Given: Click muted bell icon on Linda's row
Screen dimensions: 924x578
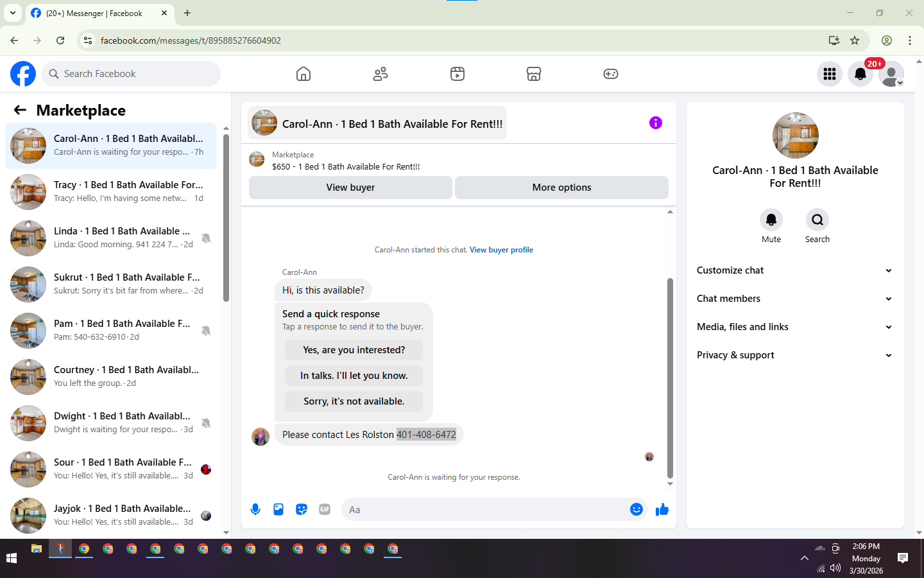Looking at the screenshot, I should coord(206,238).
